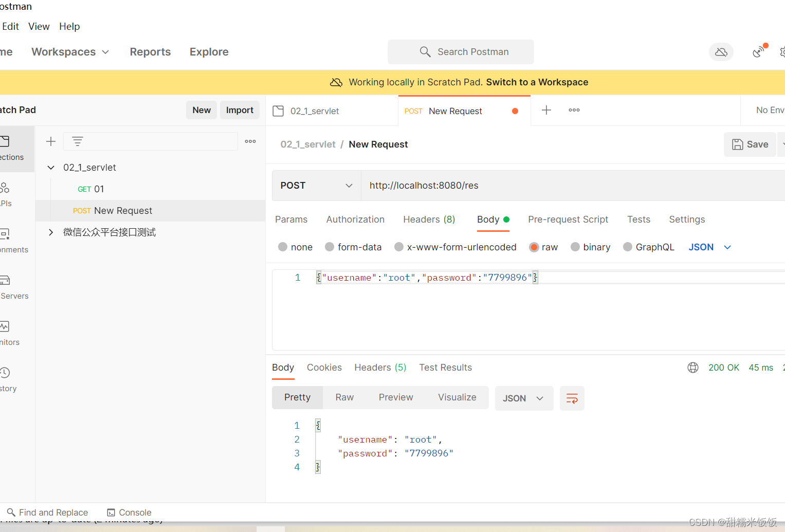
Task: Toggle beautify wrap icon in response pane
Action: [572, 398]
